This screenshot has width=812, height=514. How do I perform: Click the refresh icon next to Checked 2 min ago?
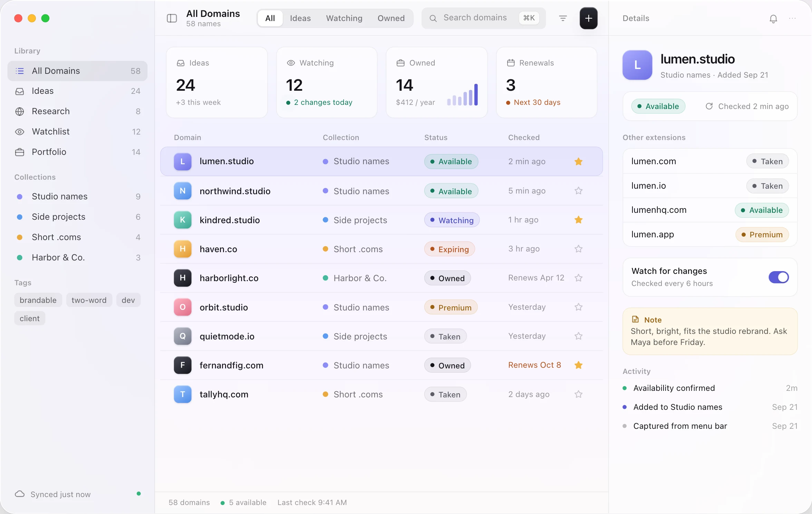[709, 106]
